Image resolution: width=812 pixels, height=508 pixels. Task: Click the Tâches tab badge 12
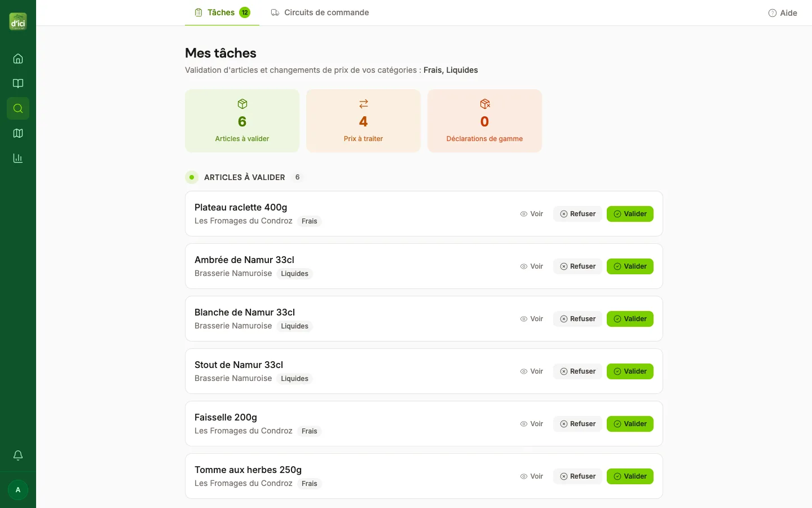(245, 12)
